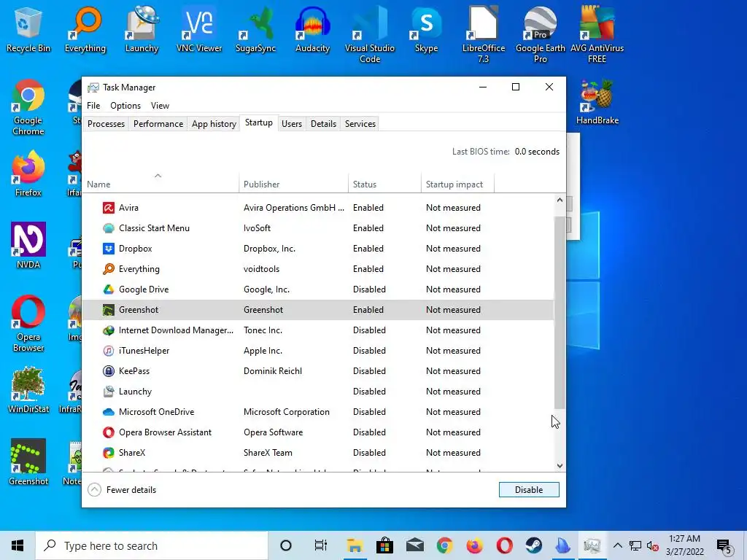This screenshot has width=747, height=560.
Task: Select AVG AntiVirus FREE desktop icon
Action: coord(597,34)
